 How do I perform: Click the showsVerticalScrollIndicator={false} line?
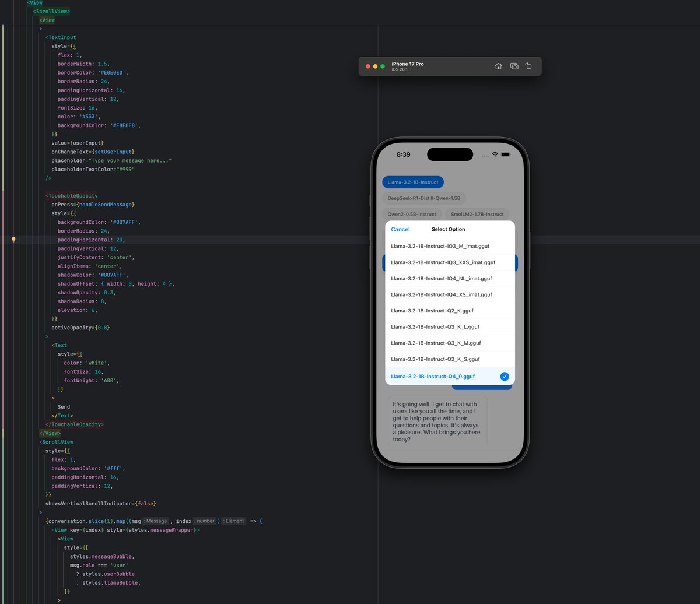[100, 503]
